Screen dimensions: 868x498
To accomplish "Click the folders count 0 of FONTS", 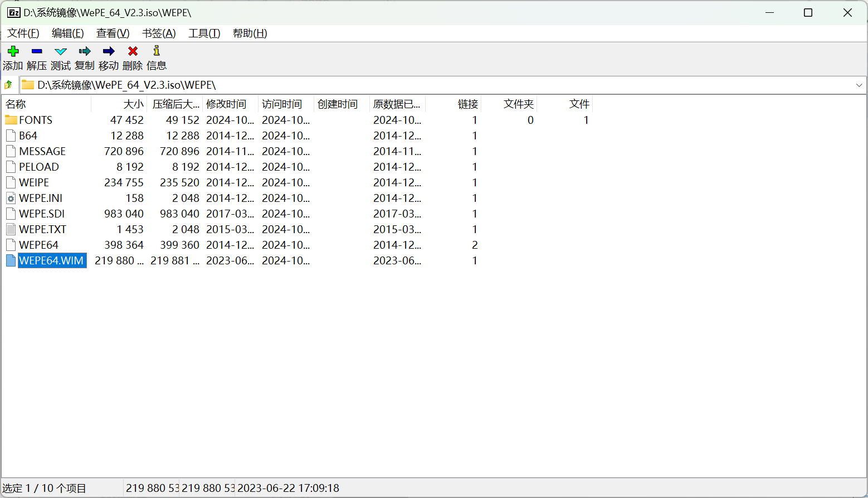I will click(x=530, y=120).
